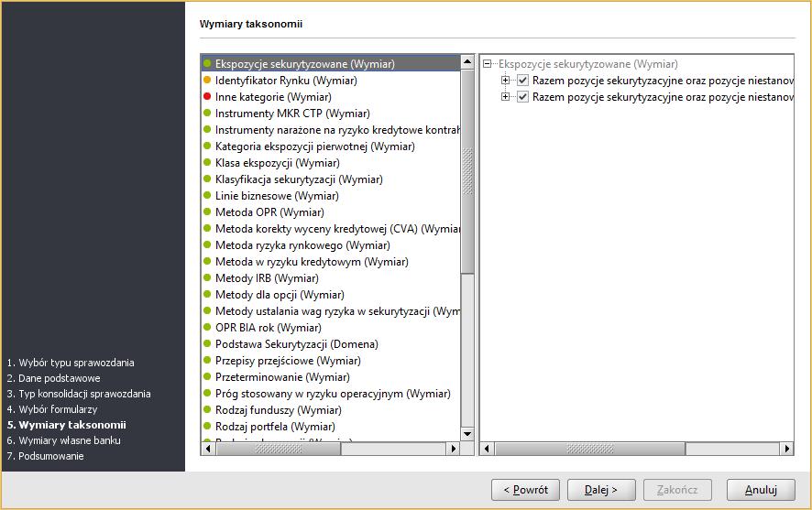Select Instrumenty MKR CTP (Wymiar)

tap(331, 114)
